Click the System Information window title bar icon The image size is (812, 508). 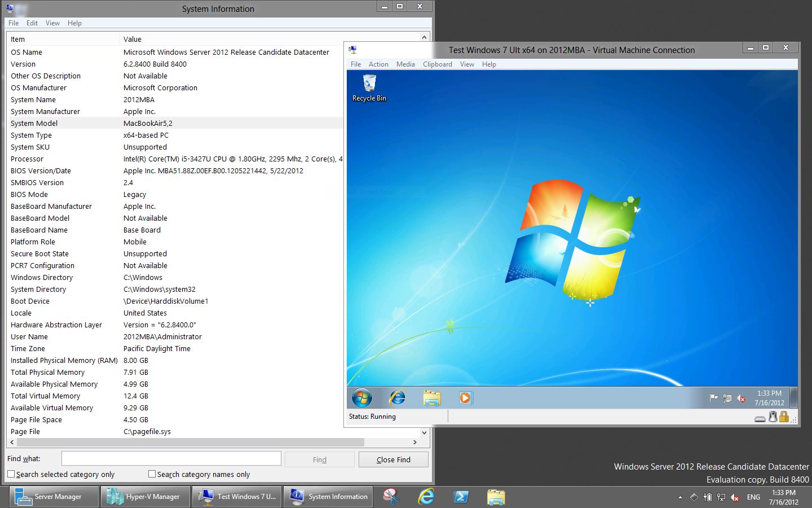pyautogui.click(x=10, y=8)
